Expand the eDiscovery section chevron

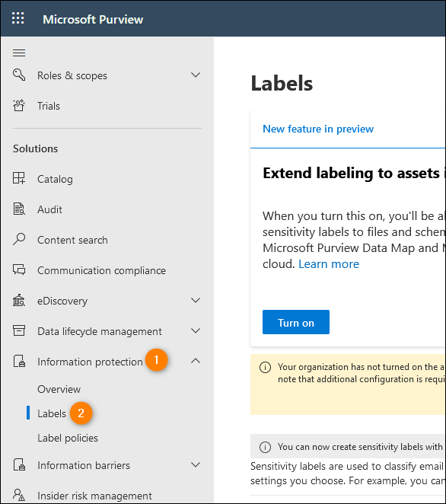[x=196, y=300]
